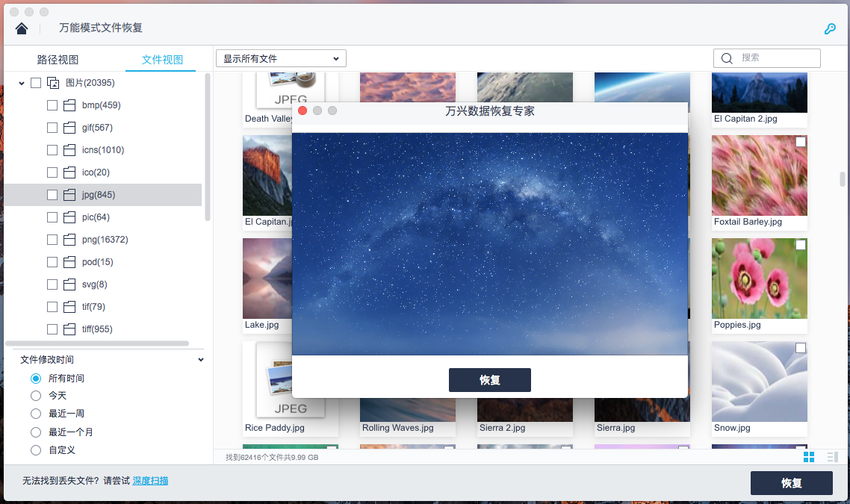Click the pic folder icon

pyautogui.click(x=69, y=217)
